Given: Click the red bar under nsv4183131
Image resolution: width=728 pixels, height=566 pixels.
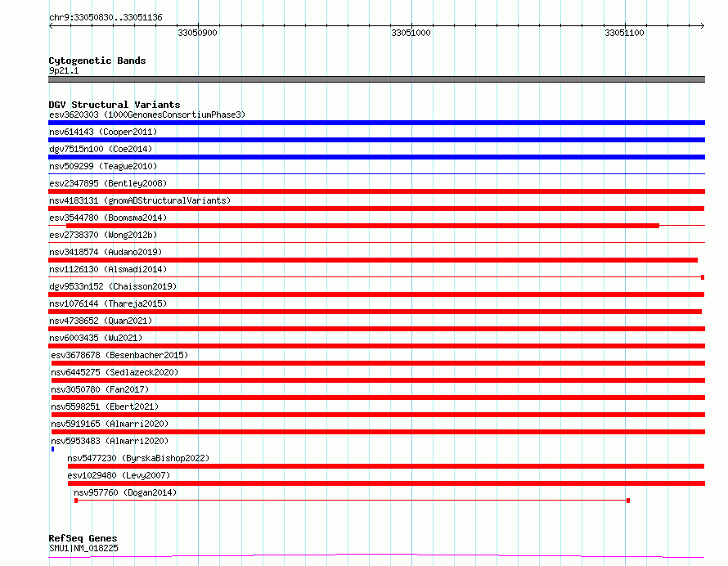Looking at the screenshot, I should point(376,209).
